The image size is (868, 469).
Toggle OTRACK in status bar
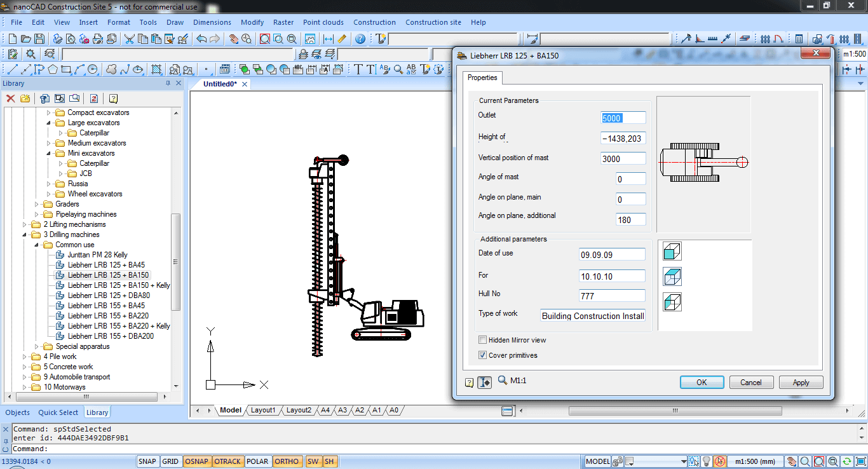(227, 461)
